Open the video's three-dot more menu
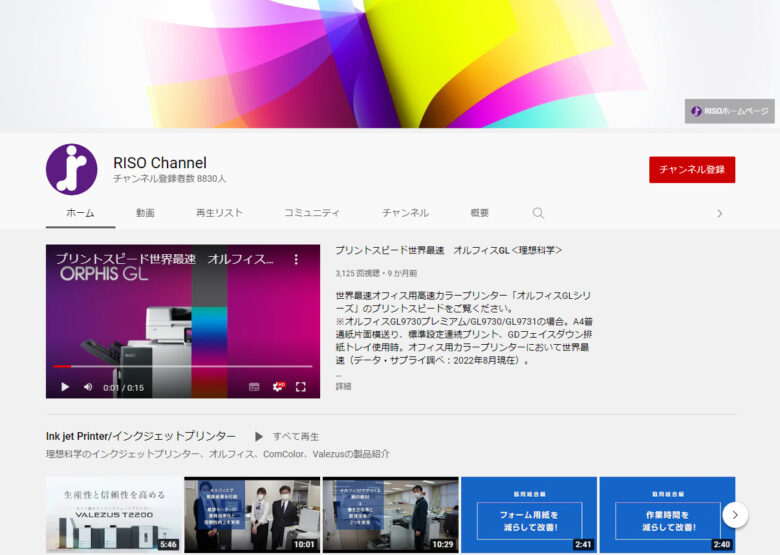The height and width of the screenshot is (555, 780). tap(296, 259)
